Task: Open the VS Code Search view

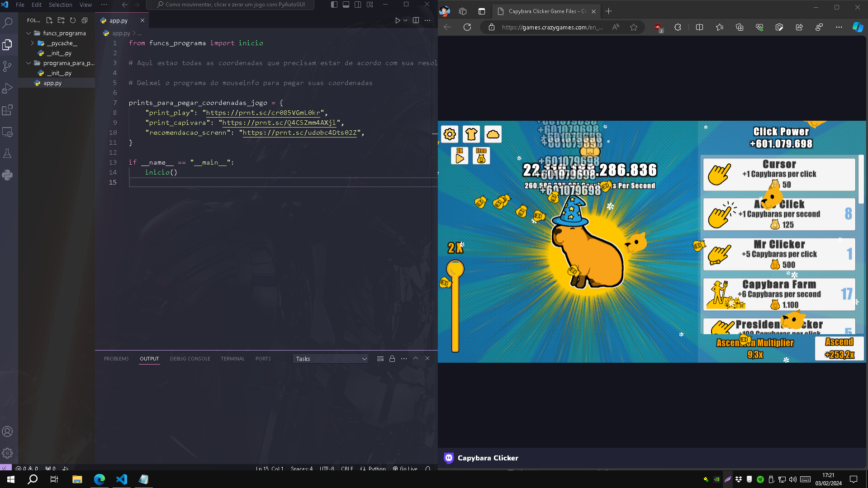Action: pyautogui.click(x=7, y=23)
